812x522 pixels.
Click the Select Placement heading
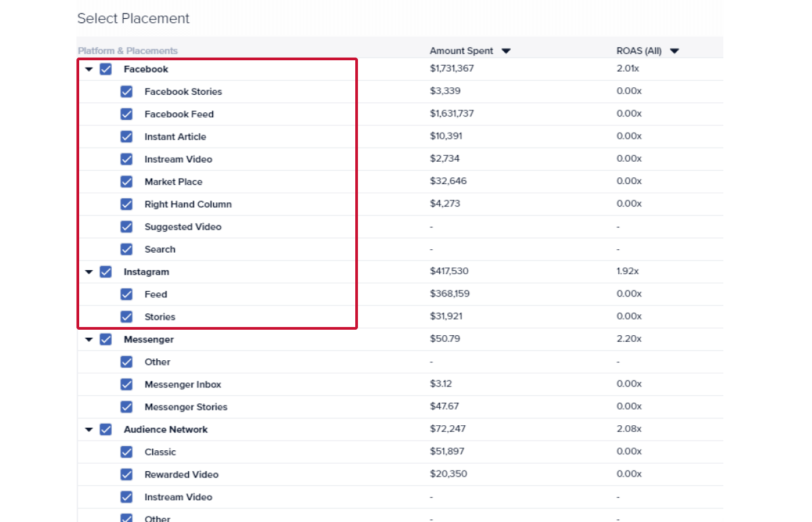[x=133, y=19]
